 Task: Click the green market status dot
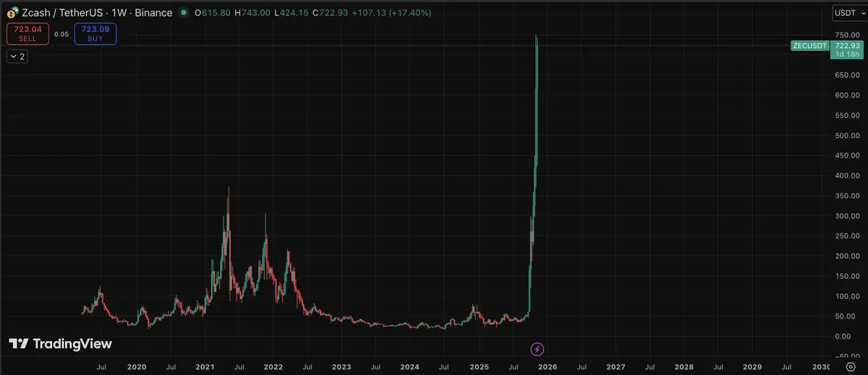pos(184,13)
